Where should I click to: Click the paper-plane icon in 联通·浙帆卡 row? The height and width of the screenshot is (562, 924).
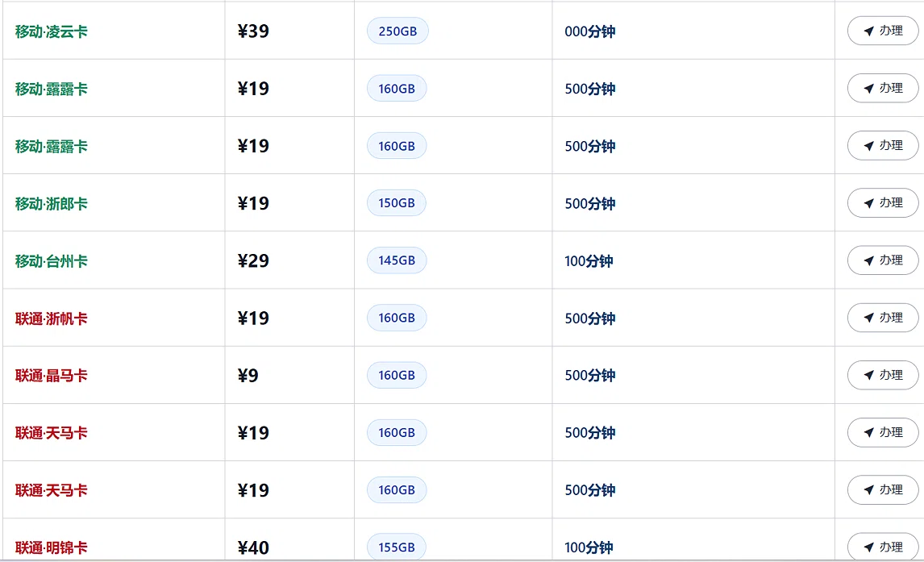[x=868, y=318]
